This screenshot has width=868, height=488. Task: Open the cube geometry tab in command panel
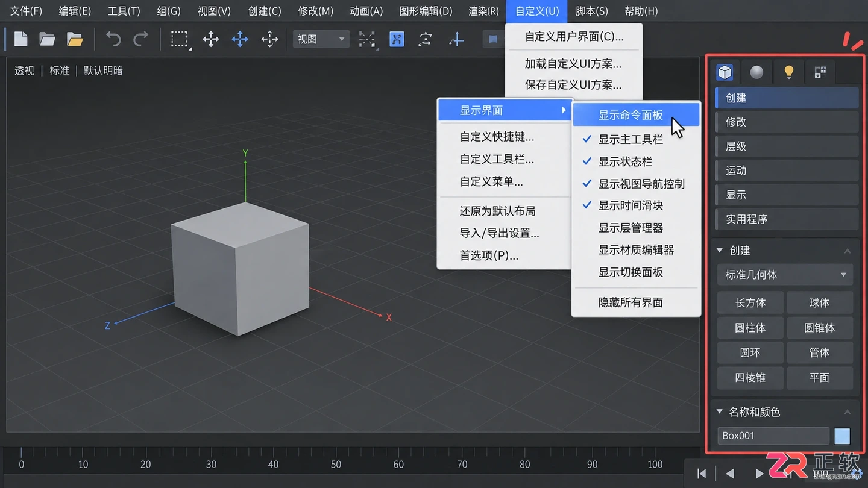(x=725, y=72)
